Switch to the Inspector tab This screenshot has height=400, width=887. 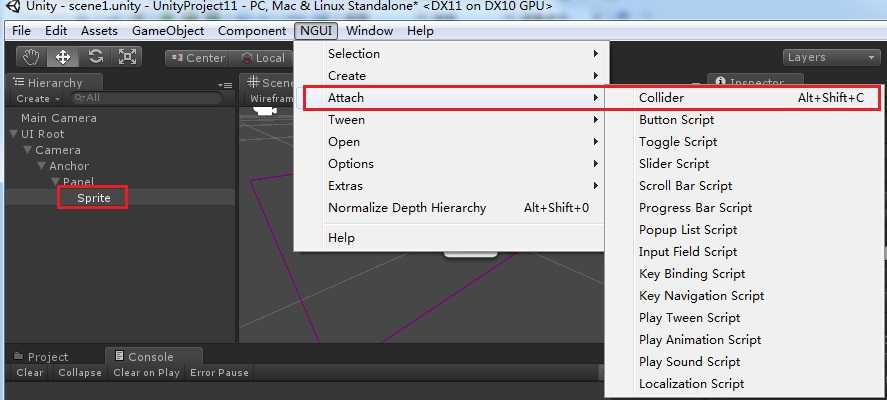click(755, 83)
